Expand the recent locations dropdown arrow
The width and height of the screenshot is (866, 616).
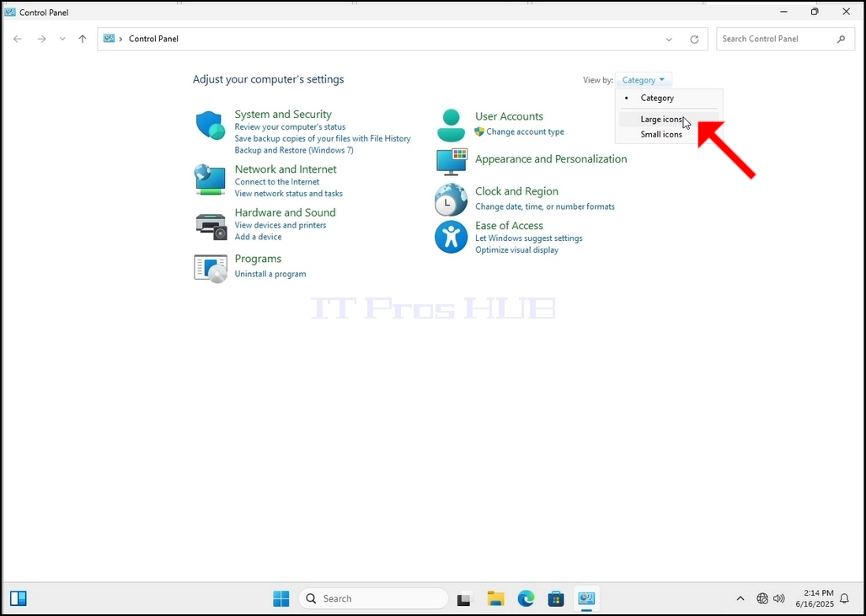pos(62,39)
